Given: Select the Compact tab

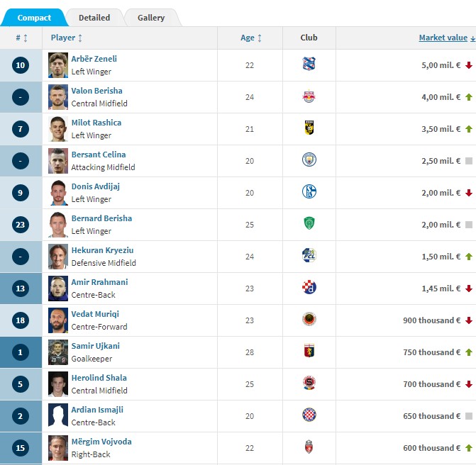Looking at the screenshot, I should (x=34, y=18).
